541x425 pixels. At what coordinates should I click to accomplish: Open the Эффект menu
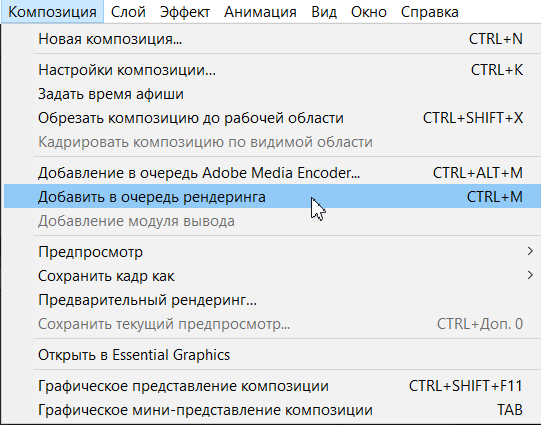click(185, 12)
